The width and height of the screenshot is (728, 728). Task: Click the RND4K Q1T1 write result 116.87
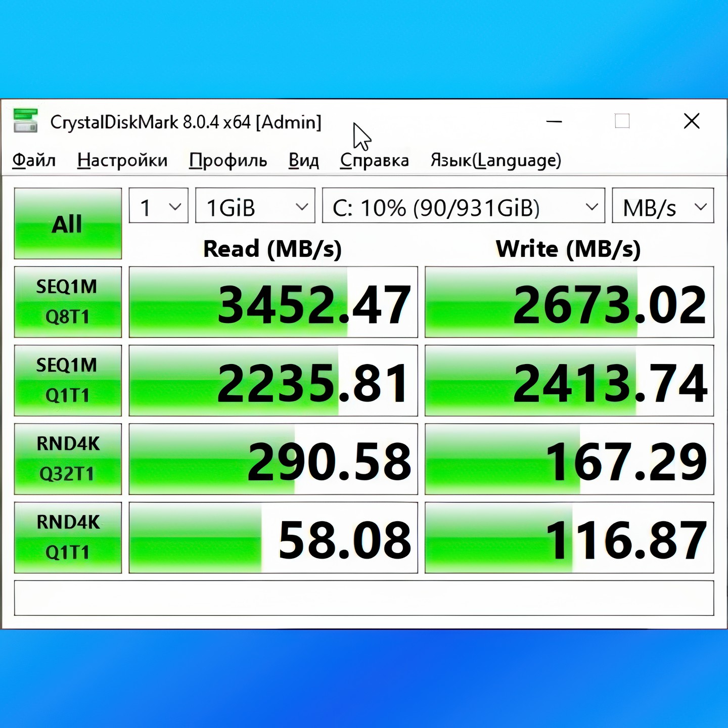pyautogui.click(x=569, y=537)
